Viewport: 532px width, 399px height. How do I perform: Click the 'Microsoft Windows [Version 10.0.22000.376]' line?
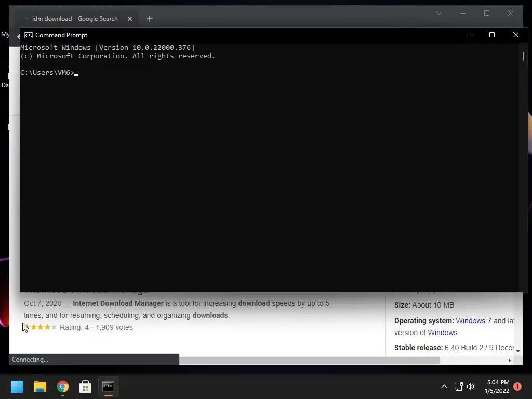[108, 47]
